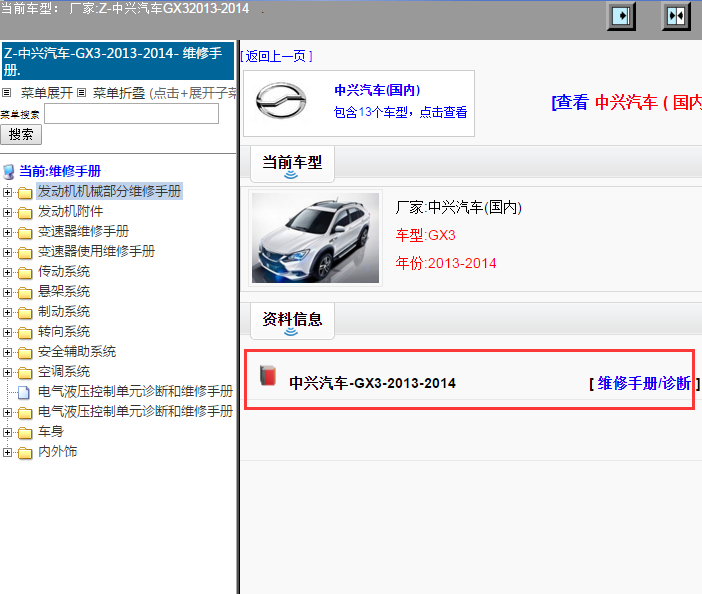Screen dimensions: 702x594
Task: Expand the 转向系统 tree node
Action: 7,332
